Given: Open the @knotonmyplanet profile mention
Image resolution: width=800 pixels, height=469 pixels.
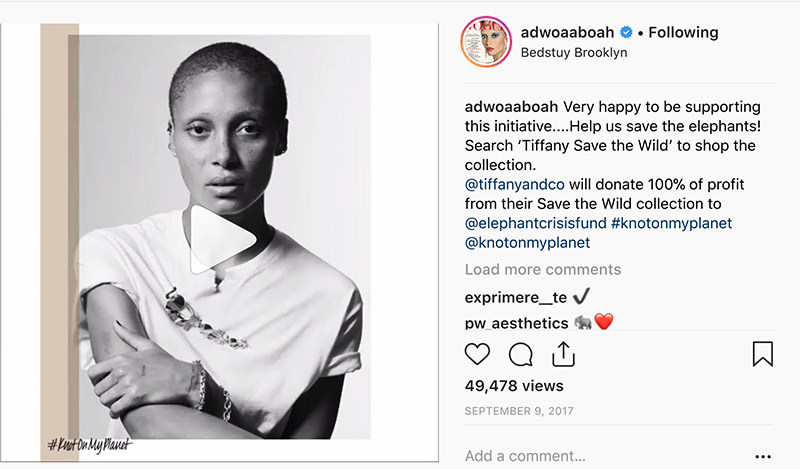Looking at the screenshot, I should [x=527, y=242].
